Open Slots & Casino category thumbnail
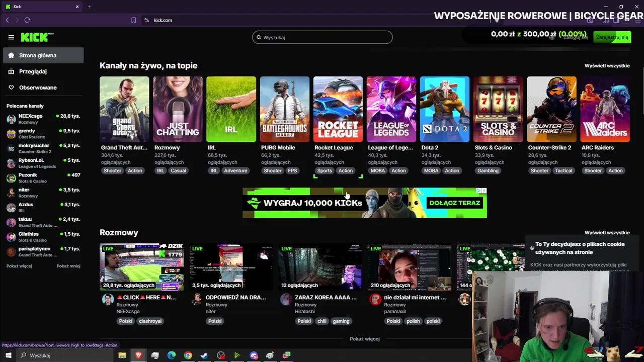The width and height of the screenshot is (644, 362). (498, 109)
